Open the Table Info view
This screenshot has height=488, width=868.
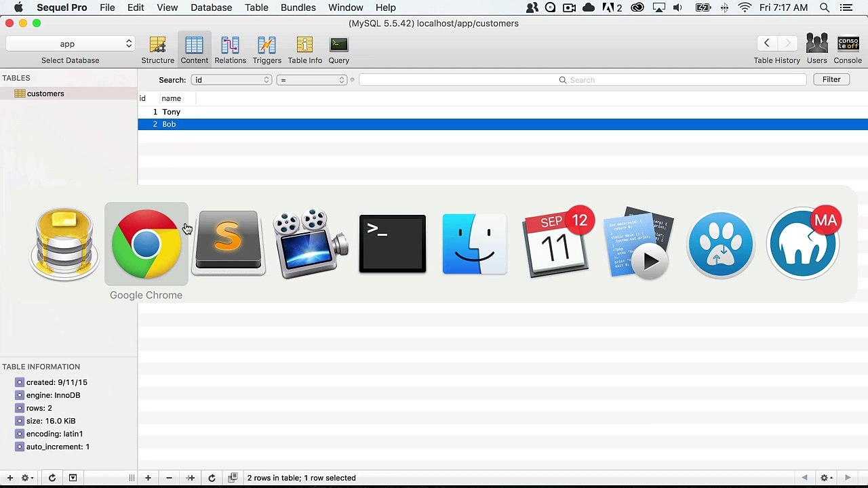pos(305,49)
